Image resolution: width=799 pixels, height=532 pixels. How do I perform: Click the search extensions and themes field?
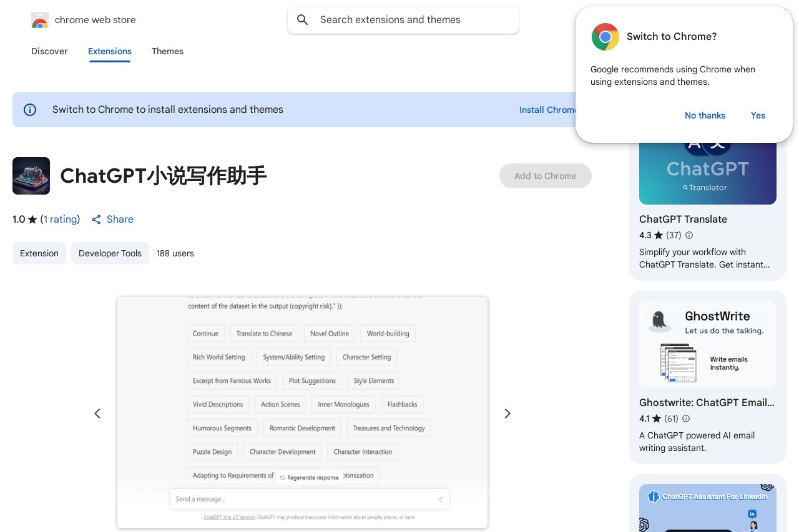click(403, 20)
